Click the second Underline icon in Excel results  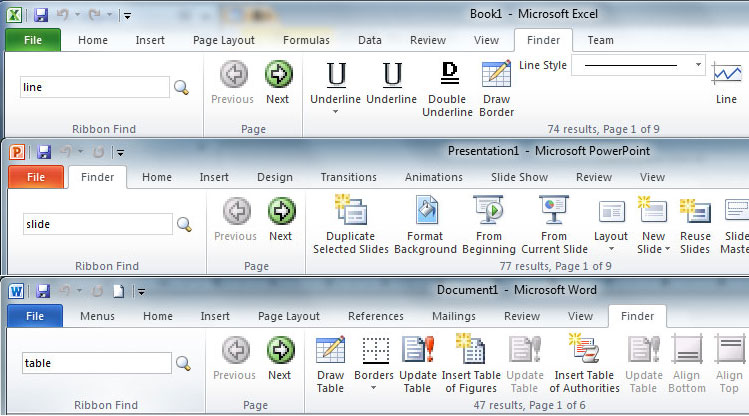(392, 82)
